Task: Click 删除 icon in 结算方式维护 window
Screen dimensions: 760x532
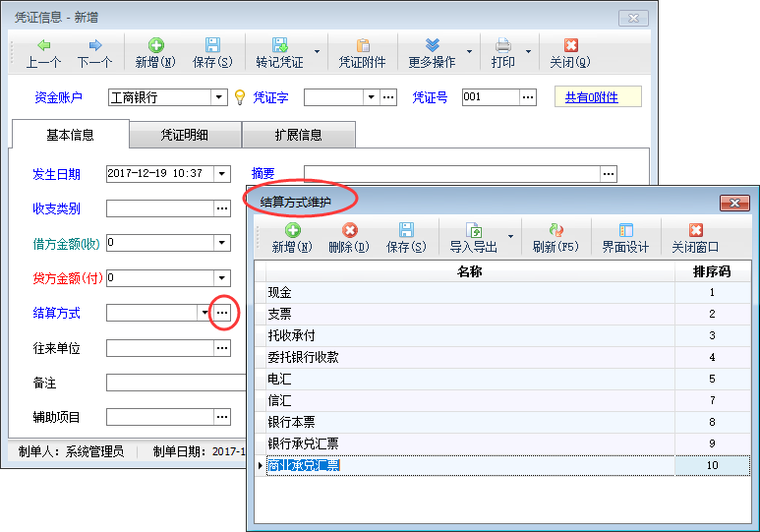Action: [349, 230]
